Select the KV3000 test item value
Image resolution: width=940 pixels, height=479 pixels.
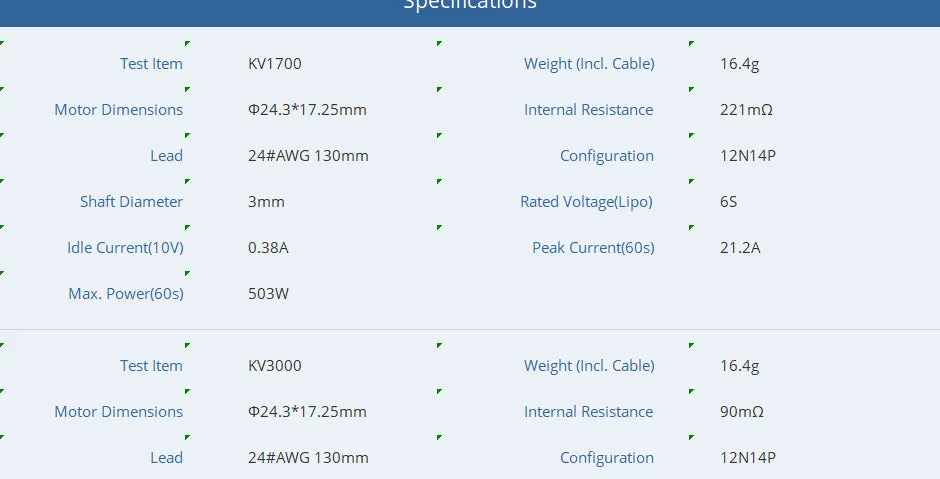(x=275, y=366)
